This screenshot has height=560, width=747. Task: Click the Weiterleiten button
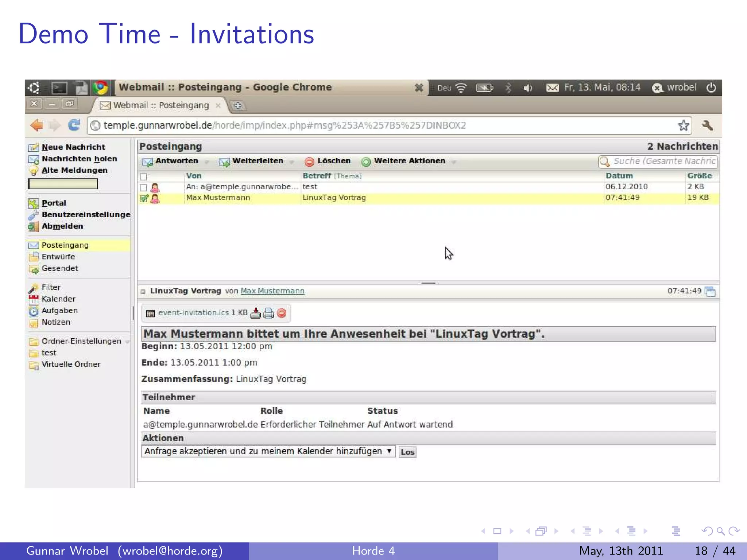[x=251, y=161]
